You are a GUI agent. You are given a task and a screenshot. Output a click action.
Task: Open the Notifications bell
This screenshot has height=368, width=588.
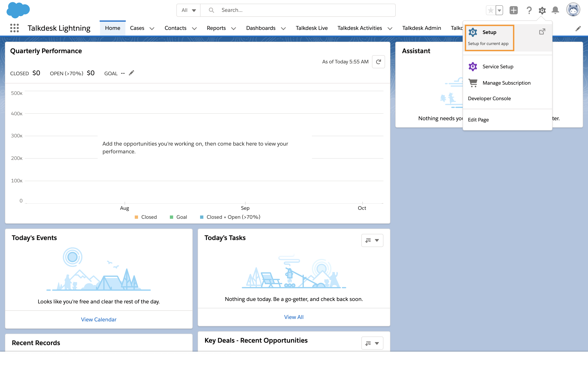coord(555,10)
